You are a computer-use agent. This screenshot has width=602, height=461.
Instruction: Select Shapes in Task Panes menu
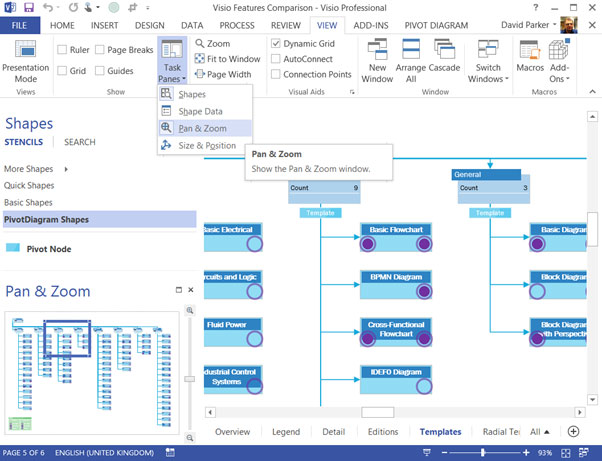205,94
